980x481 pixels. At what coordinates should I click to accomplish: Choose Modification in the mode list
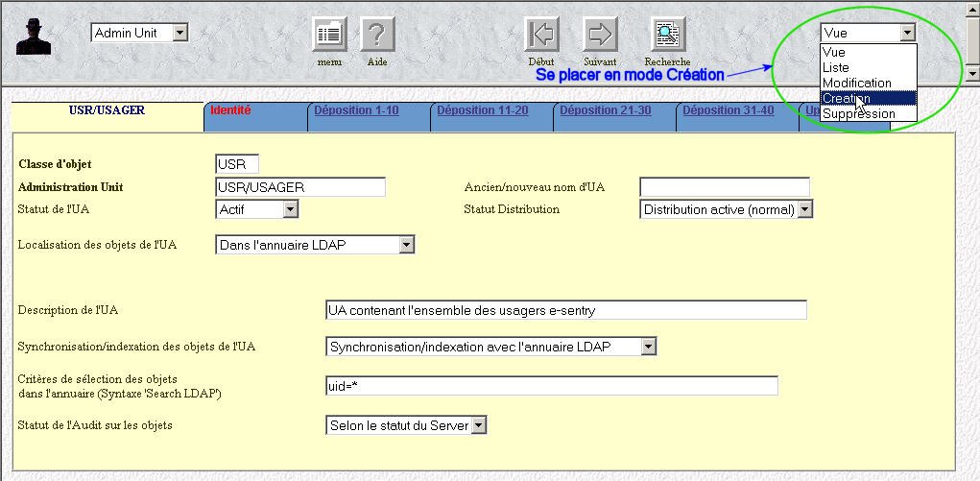(868, 83)
